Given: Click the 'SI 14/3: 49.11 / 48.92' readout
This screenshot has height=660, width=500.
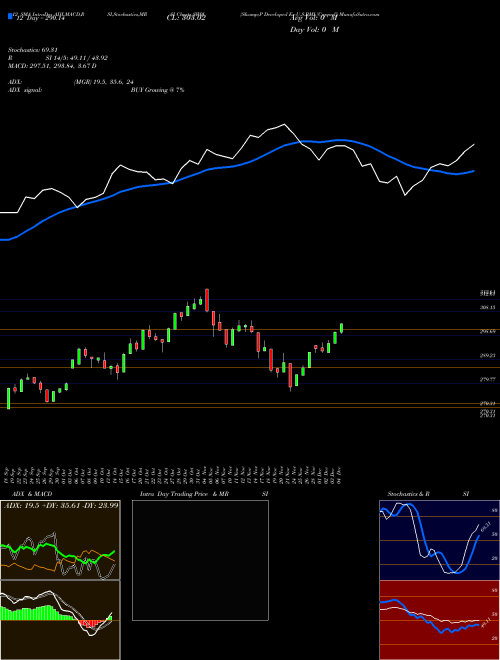Looking at the screenshot, I should point(77,58).
